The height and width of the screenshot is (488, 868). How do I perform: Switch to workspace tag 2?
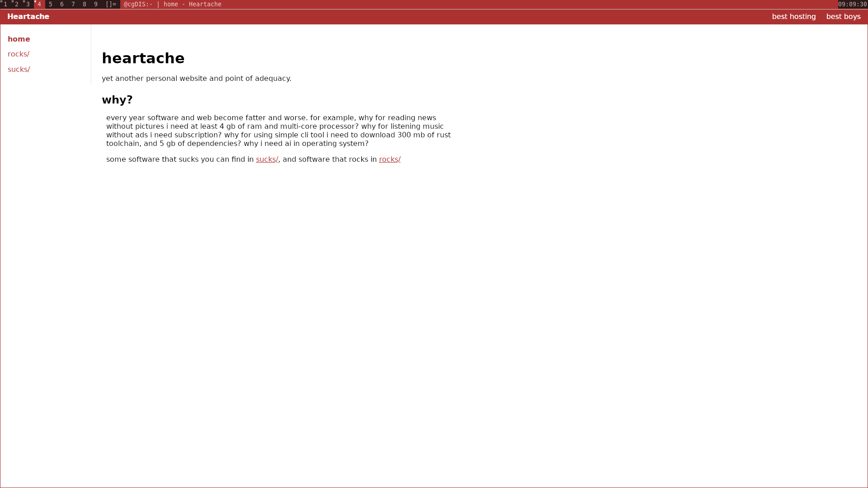[x=17, y=4]
